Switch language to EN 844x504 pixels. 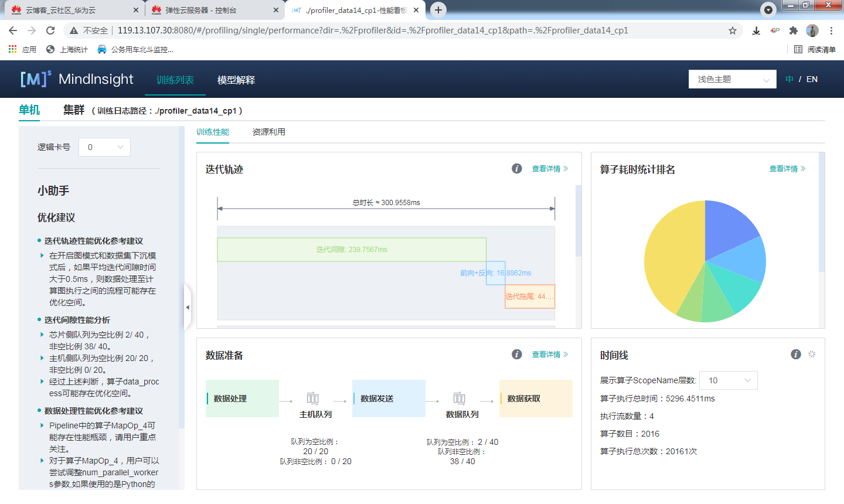(812, 79)
